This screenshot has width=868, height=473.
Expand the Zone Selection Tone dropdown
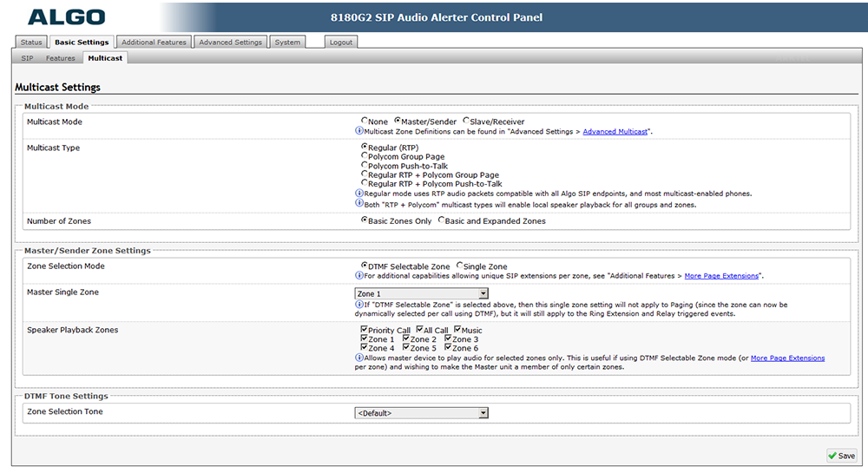coord(422,413)
